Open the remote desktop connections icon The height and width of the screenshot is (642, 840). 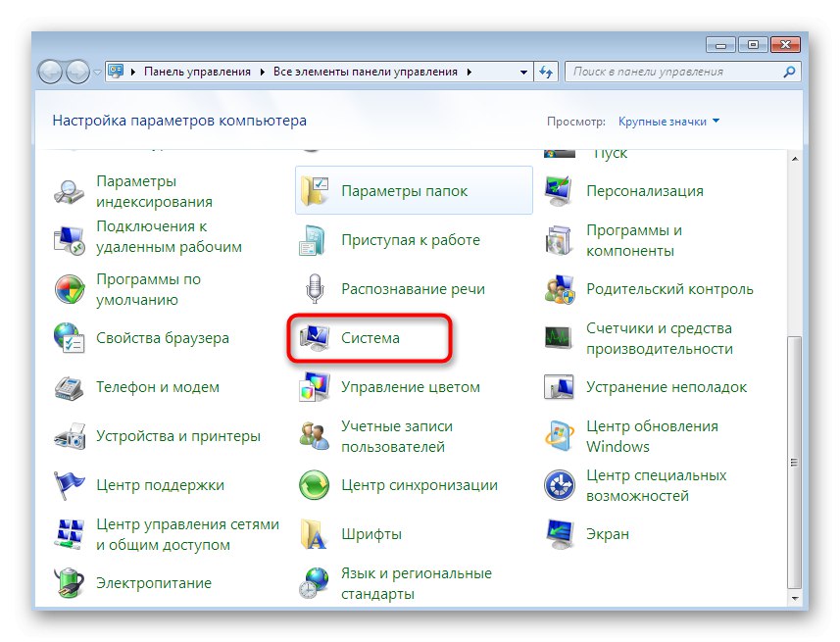point(70,240)
